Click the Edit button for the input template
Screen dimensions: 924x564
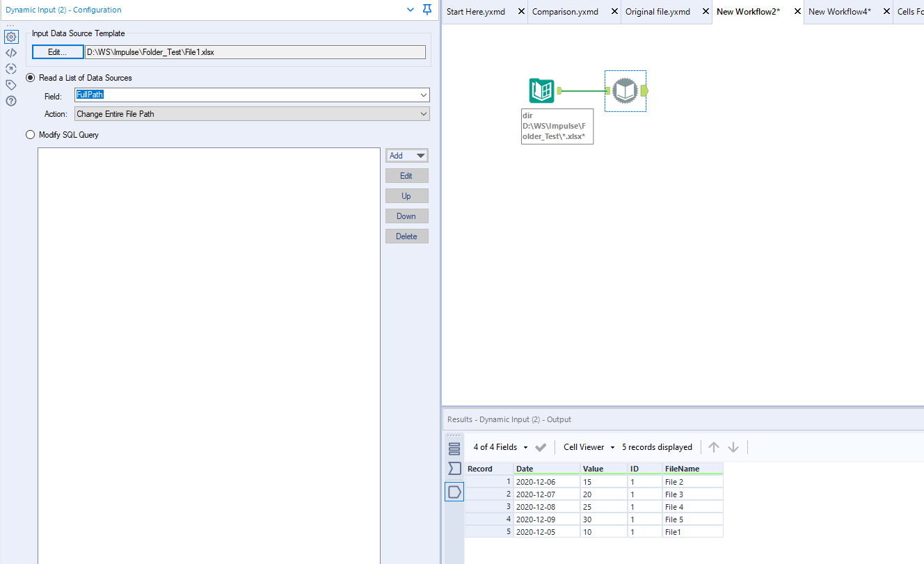[57, 51]
